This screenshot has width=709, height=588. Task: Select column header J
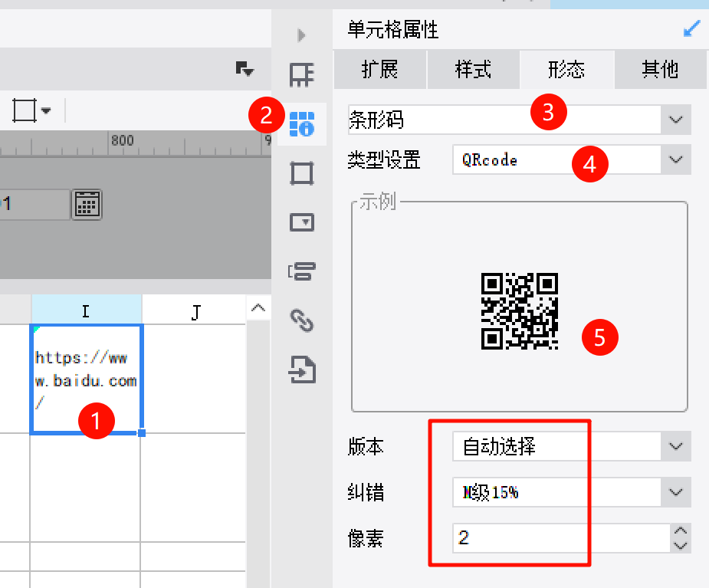[195, 310]
